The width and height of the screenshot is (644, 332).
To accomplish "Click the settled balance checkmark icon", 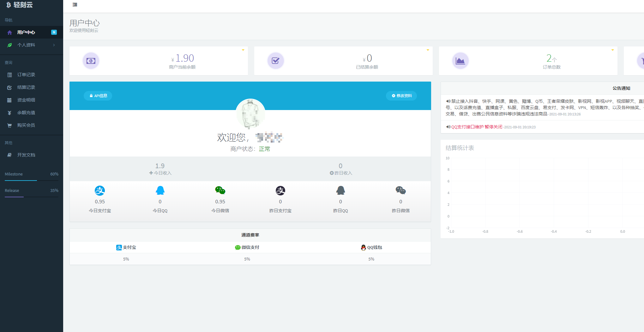I will coord(275,61).
